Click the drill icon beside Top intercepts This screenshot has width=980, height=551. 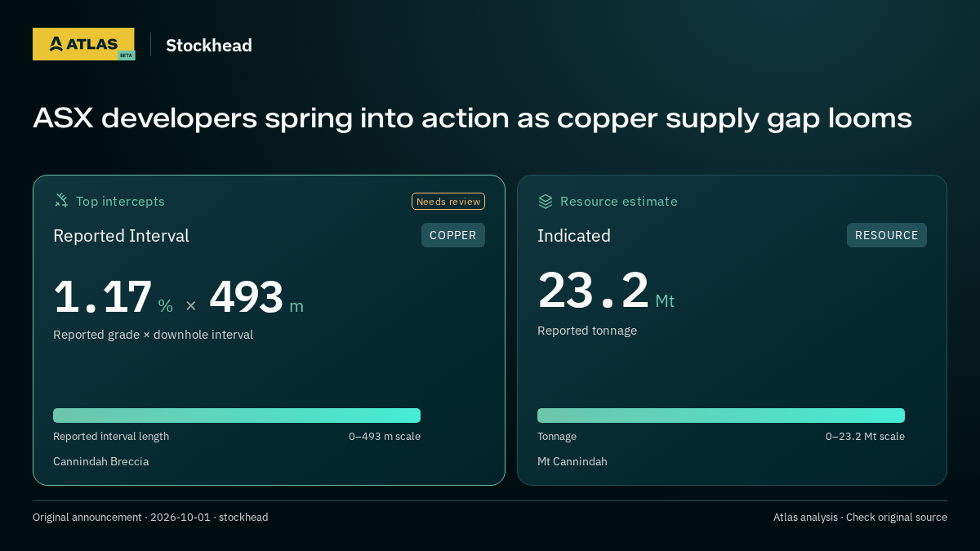(x=61, y=201)
